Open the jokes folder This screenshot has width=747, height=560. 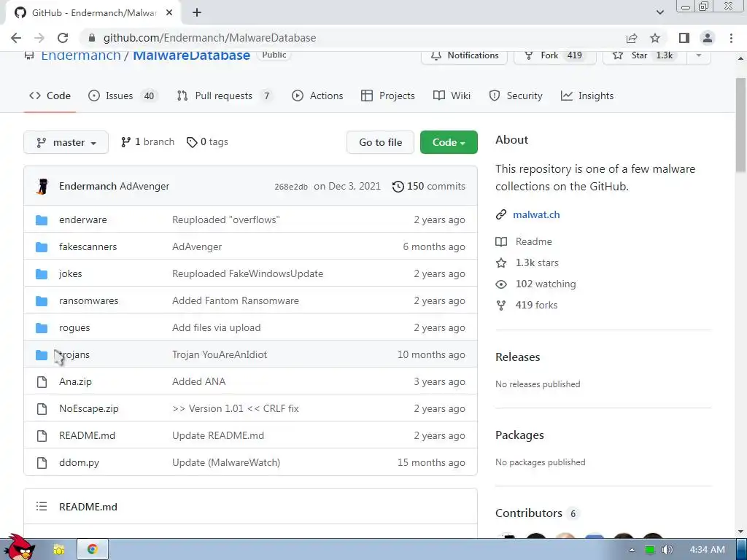click(71, 274)
